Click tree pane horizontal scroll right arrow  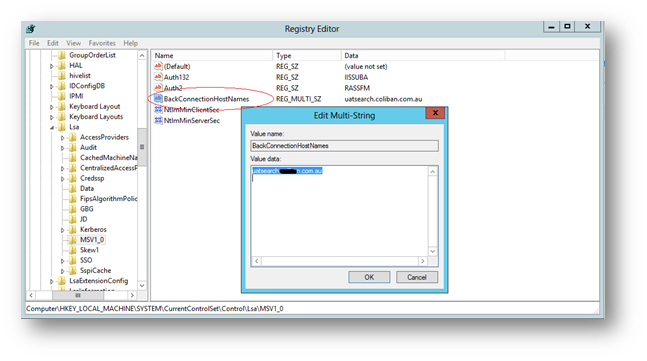click(x=132, y=295)
